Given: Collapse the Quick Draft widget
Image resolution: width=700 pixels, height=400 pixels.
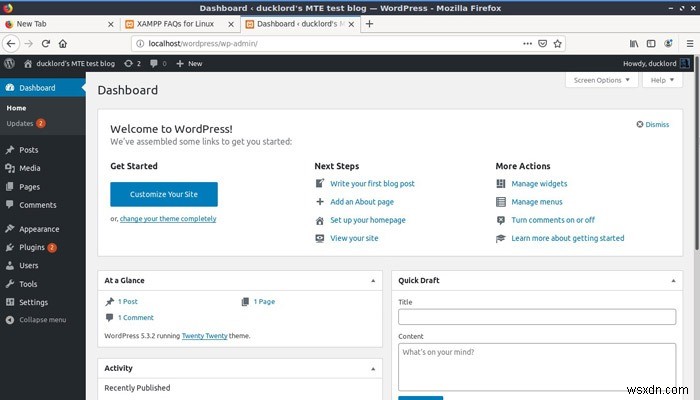Looking at the screenshot, I should (x=673, y=281).
